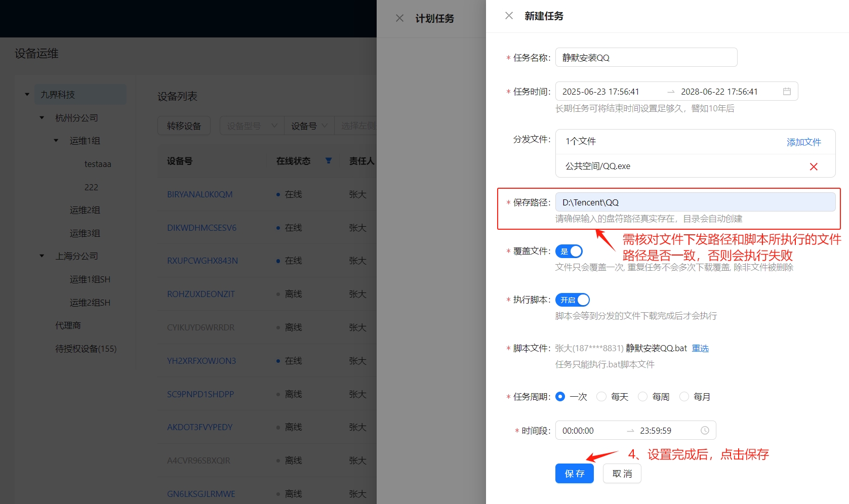Select 222 in the tree
Image resolution: width=849 pixels, height=504 pixels.
91,187
